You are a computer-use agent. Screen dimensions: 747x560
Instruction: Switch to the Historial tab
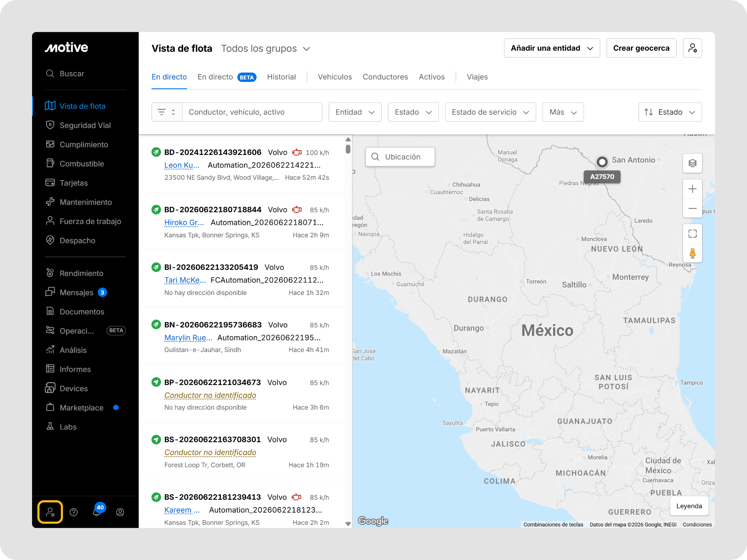pyautogui.click(x=281, y=77)
